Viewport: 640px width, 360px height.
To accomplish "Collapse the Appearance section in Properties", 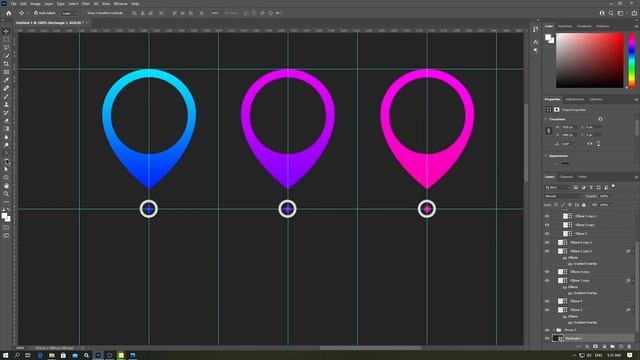I will click(x=547, y=156).
